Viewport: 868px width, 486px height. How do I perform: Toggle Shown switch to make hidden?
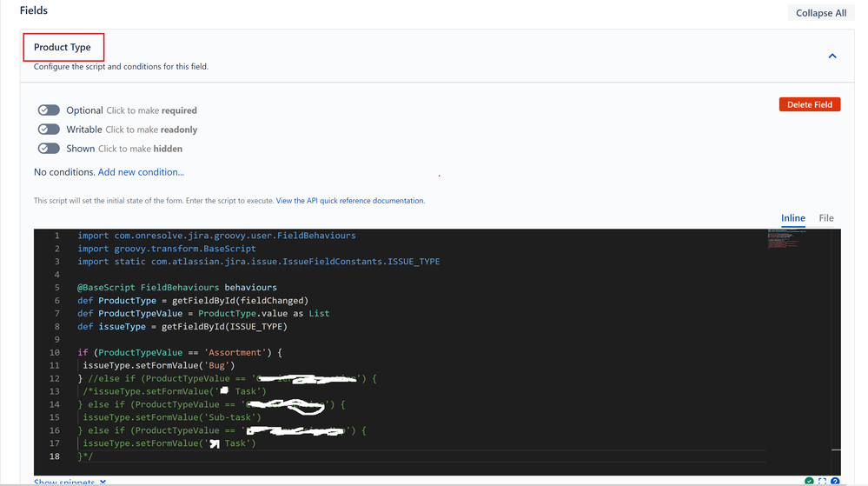coord(49,149)
